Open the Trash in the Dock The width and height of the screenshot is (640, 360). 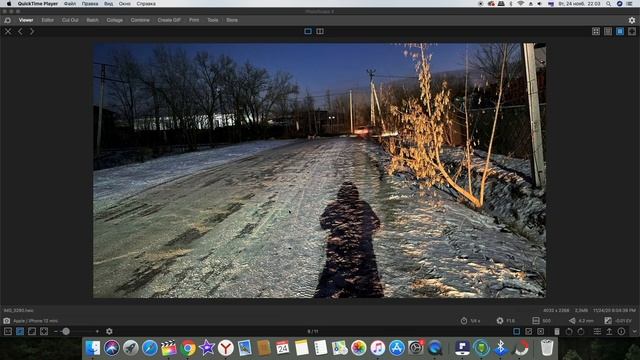point(547,348)
